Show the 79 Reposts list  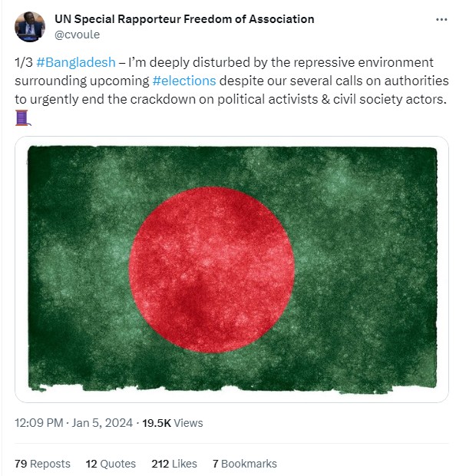click(x=42, y=464)
